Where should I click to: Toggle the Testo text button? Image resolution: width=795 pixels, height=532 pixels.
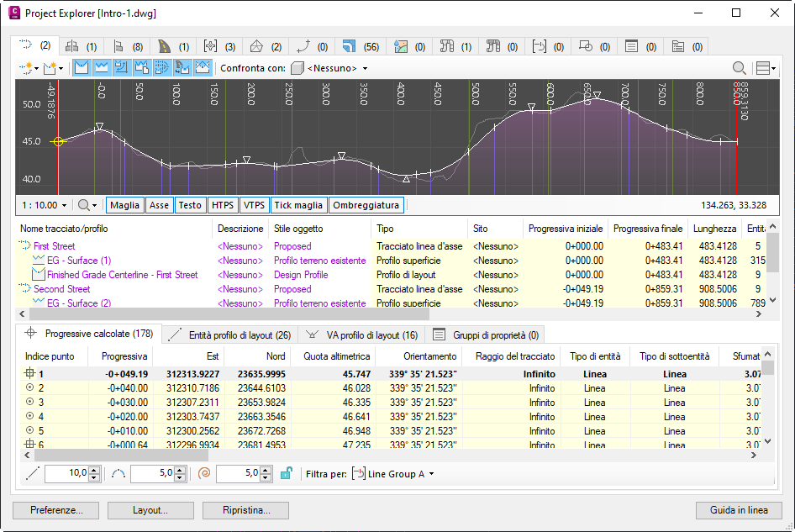tap(190, 205)
